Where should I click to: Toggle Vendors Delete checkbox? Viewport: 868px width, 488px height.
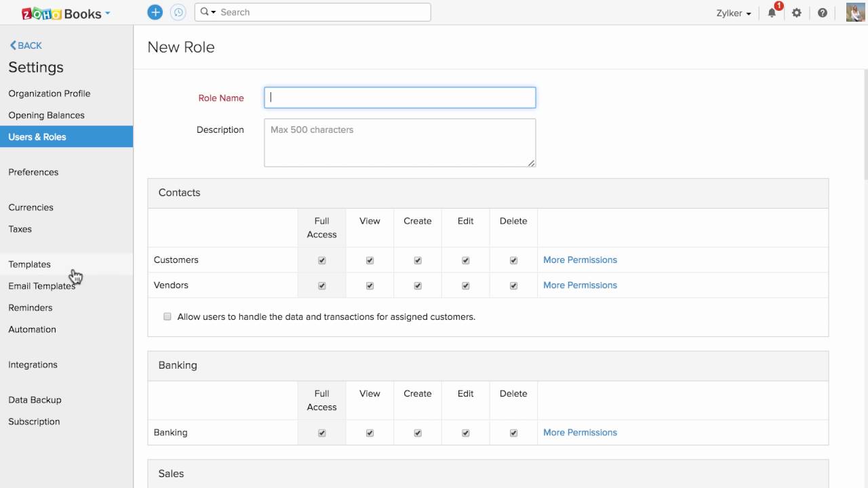pyautogui.click(x=513, y=285)
